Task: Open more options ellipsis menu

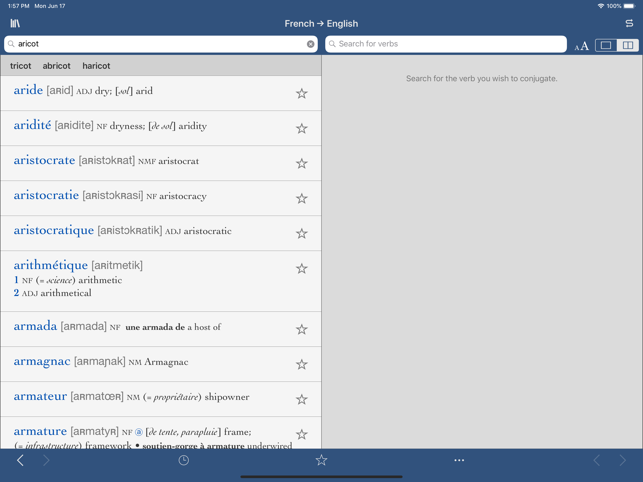Action: coord(459,460)
